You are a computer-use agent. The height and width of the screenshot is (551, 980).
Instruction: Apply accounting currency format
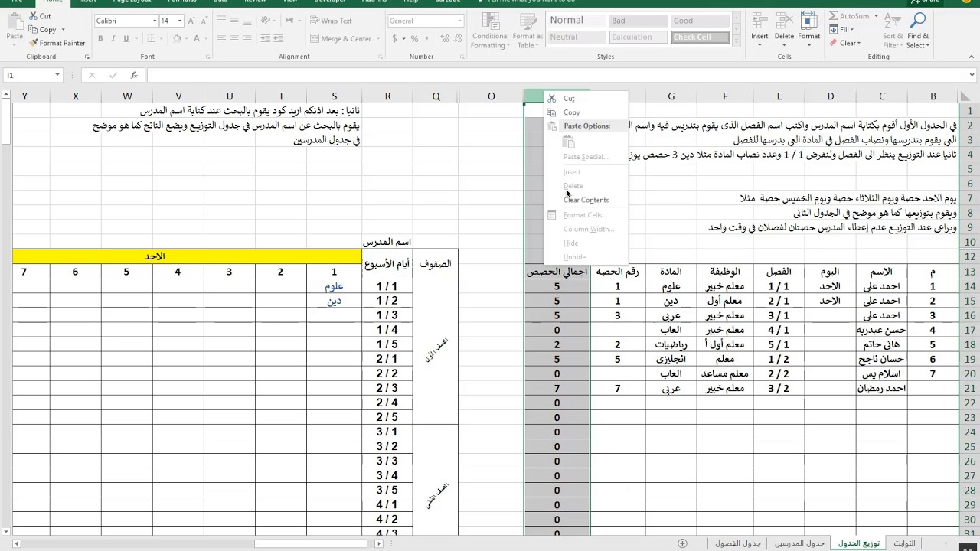394,38
